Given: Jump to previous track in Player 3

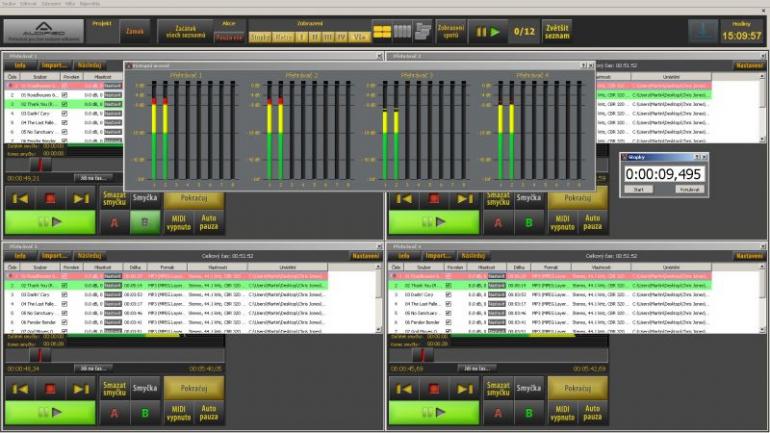Looking at the screenshot, I should pos(20,389).
